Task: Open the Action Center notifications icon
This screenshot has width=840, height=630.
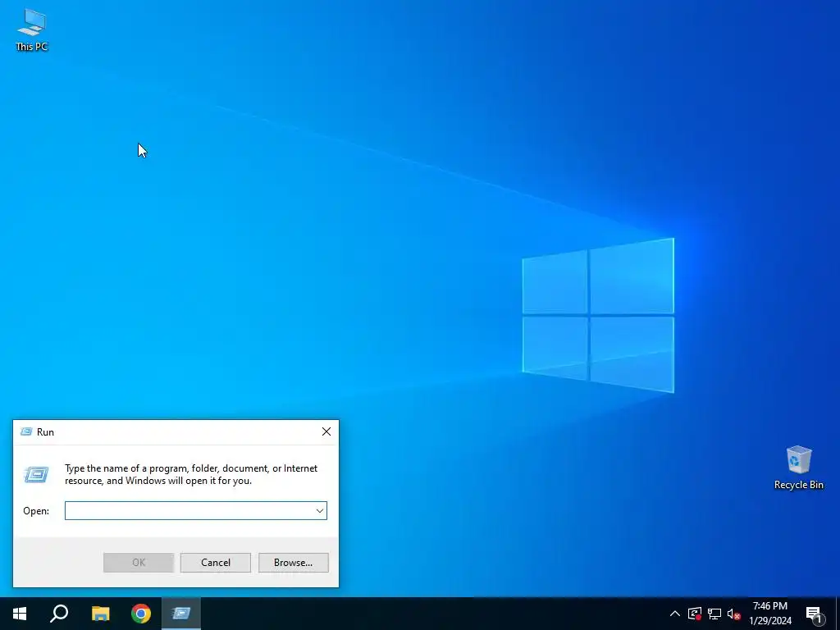Action: [x=815, y=614]
